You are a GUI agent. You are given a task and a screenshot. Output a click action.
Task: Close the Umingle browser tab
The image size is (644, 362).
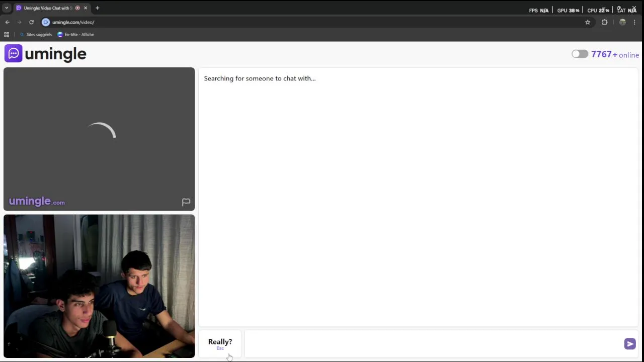click(86, 8)
